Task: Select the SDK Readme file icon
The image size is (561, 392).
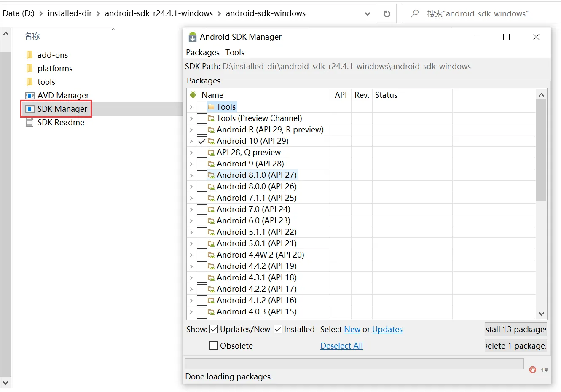Action: coord(30,122)
